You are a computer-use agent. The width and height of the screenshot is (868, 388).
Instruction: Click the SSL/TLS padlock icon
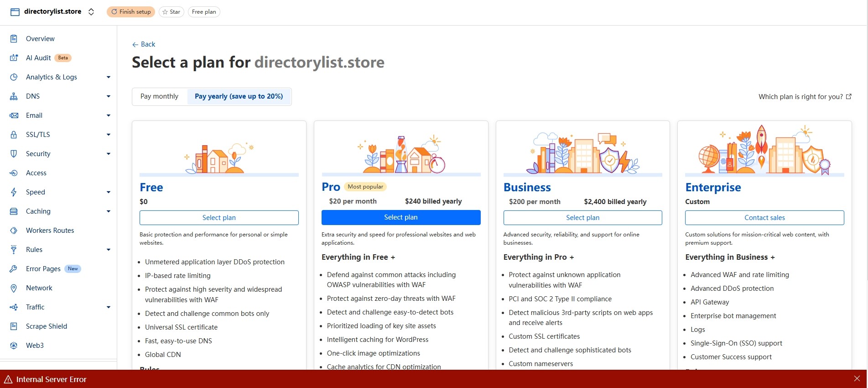click(x=14, y=135)
